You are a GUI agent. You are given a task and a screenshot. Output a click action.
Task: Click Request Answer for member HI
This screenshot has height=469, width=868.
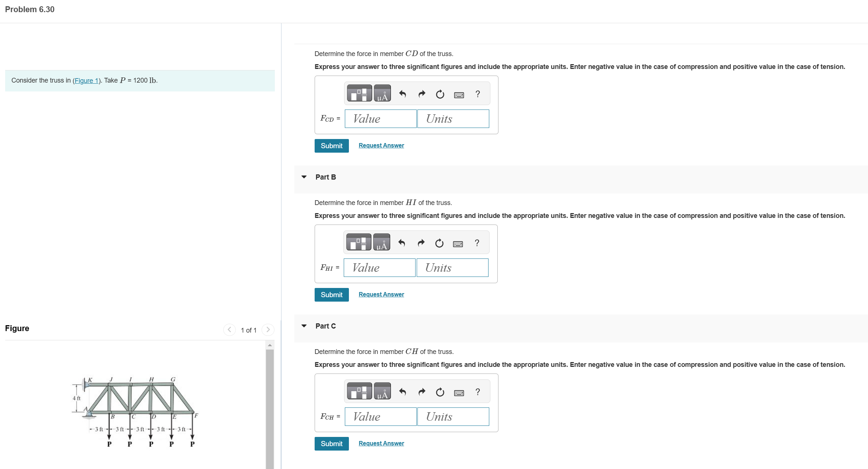point(381,294)
